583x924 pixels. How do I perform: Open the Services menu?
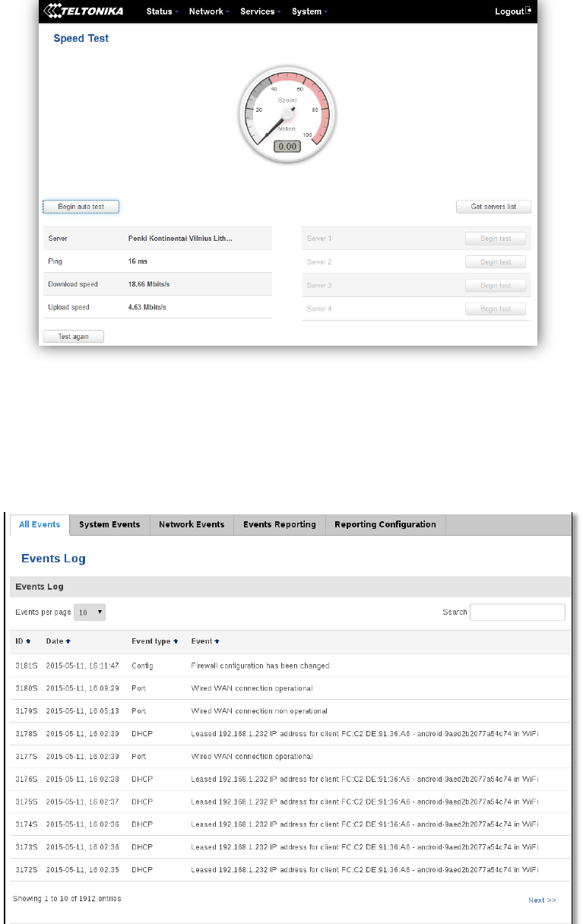pyautogui.click(x=261, y=11)
